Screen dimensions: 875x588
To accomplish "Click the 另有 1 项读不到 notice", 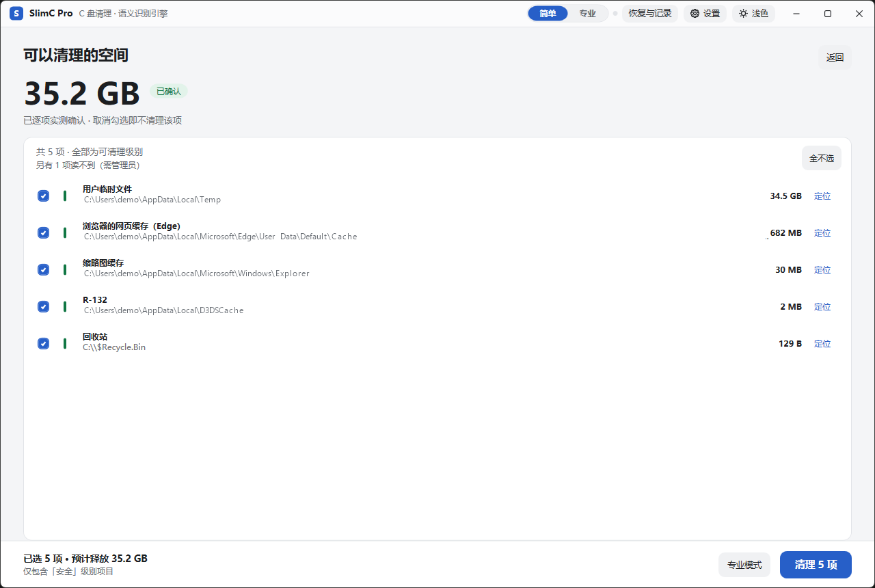I will click(88, 165).
